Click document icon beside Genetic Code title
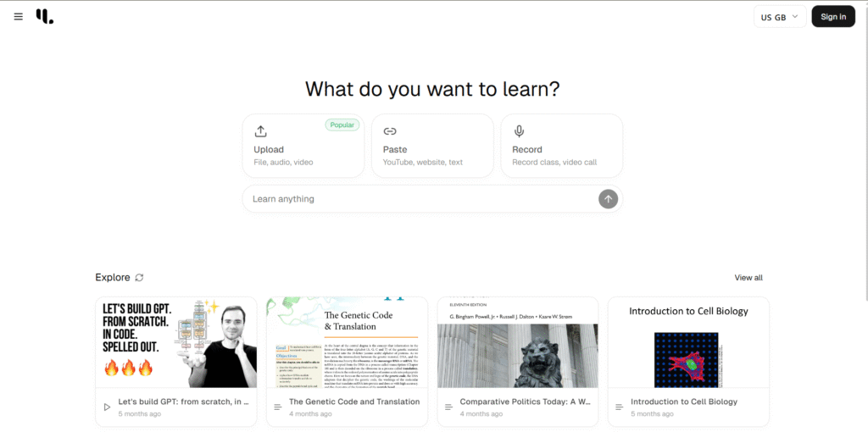 coord(278,407)
